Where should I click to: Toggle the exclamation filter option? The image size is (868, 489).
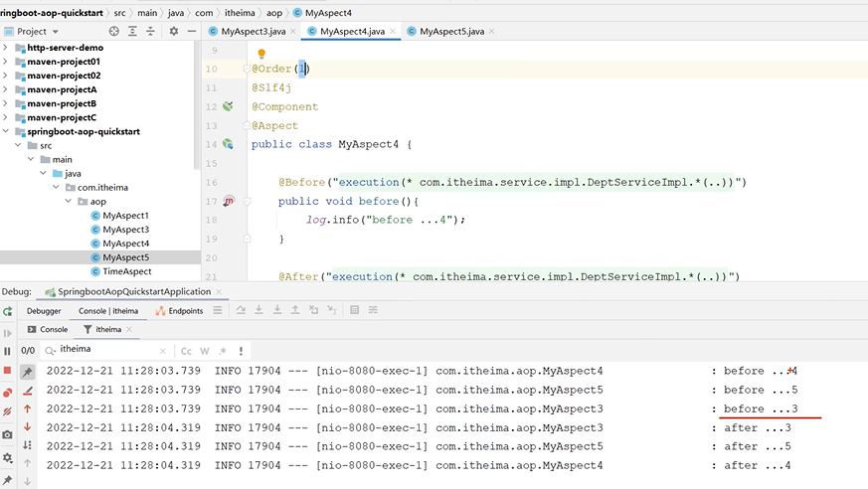[241, 351]
